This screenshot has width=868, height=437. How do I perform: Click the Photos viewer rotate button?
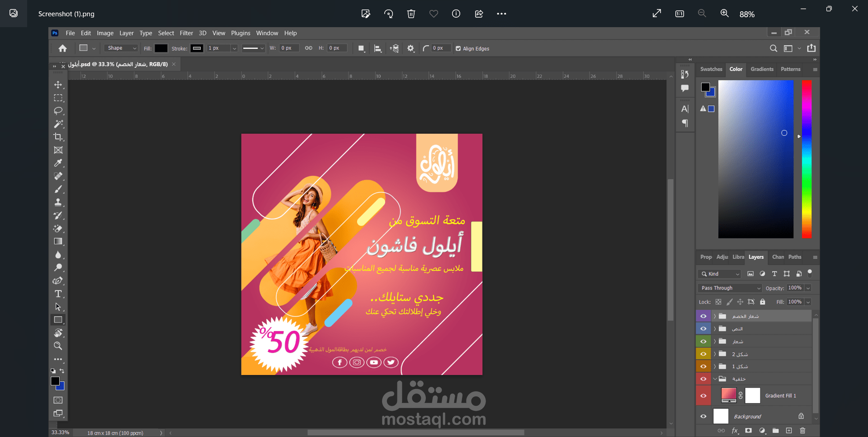tap(388, 14)
